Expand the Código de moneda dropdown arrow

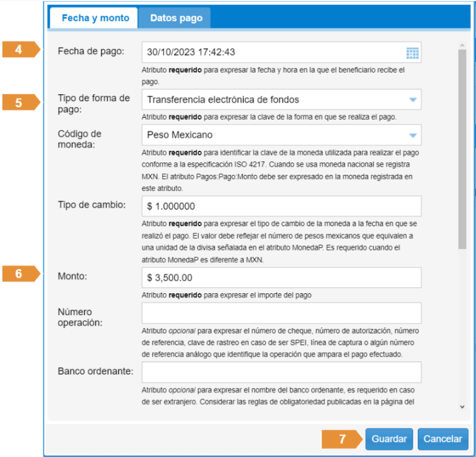pyautogui.click(x=413, y=135)
